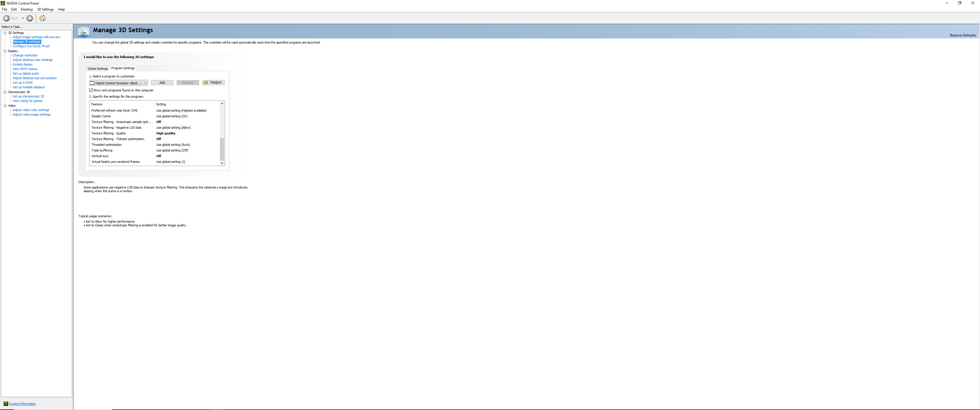
Task: Select the Program Settings tab
Action: tap(123, 68)
